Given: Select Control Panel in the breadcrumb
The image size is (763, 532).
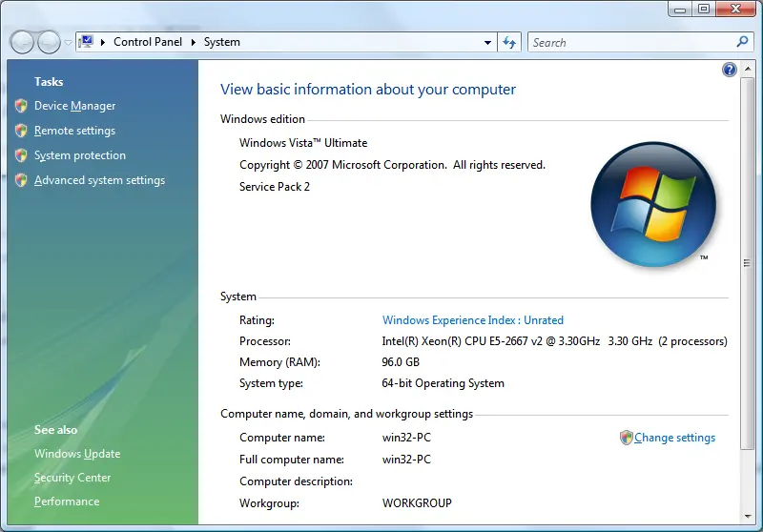Looking at the screenshot, I should pyautogui.click(x=148, y=42).
